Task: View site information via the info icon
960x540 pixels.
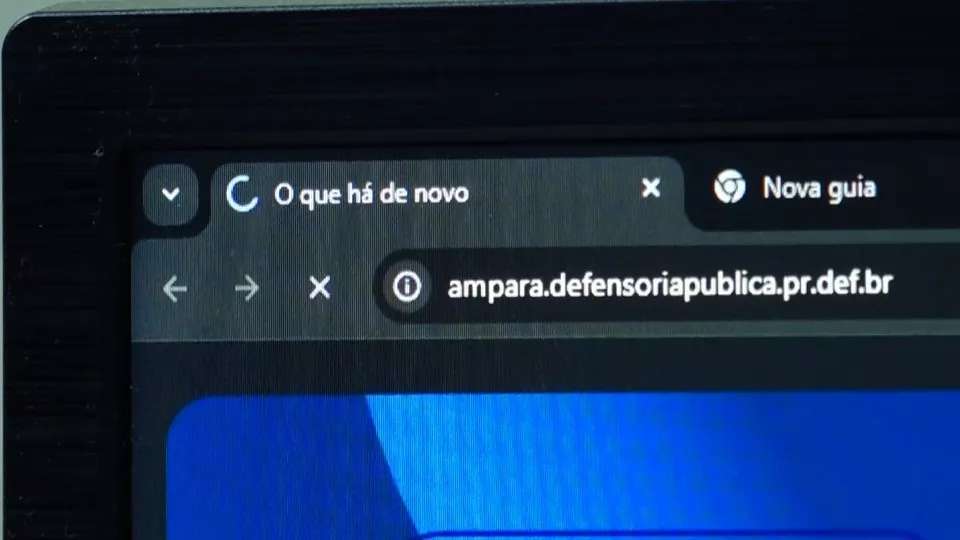Action: pyautogui.click(x=407, y=286)
